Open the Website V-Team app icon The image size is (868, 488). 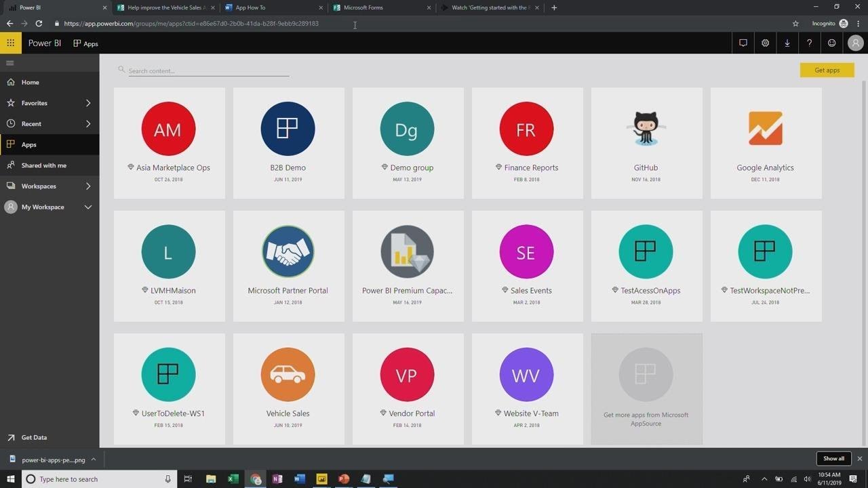526,374
